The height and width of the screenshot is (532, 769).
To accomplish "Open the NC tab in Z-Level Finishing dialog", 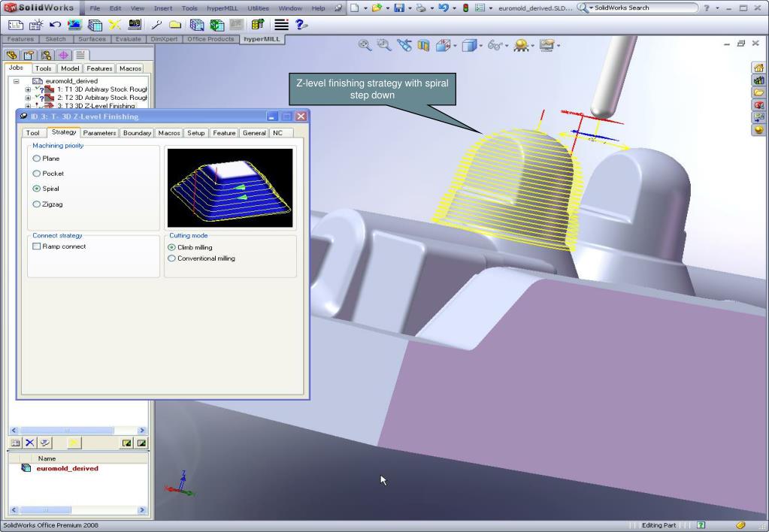I will tap(277, 133).
